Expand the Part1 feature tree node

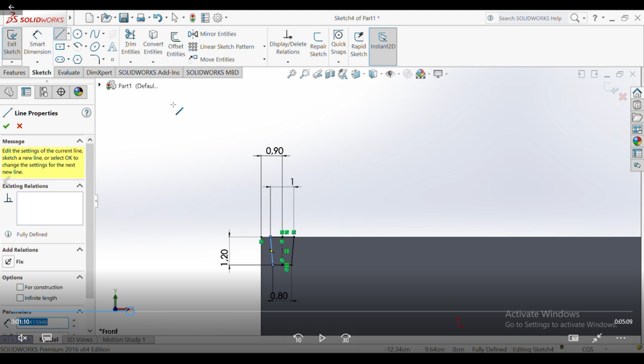(x=100, y=85)
